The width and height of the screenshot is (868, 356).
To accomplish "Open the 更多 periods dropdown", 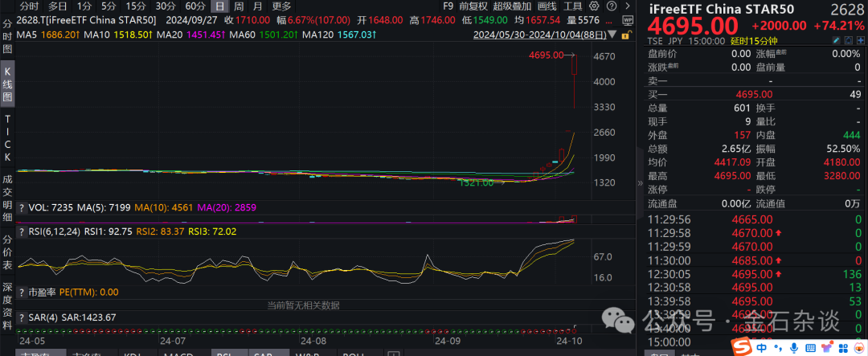I will coord(282,6).
